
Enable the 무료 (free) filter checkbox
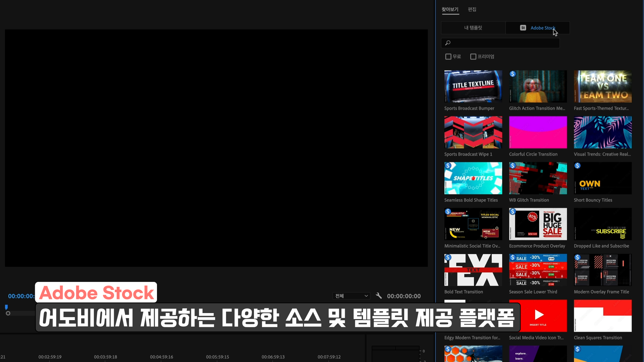[x=448, y=57]
